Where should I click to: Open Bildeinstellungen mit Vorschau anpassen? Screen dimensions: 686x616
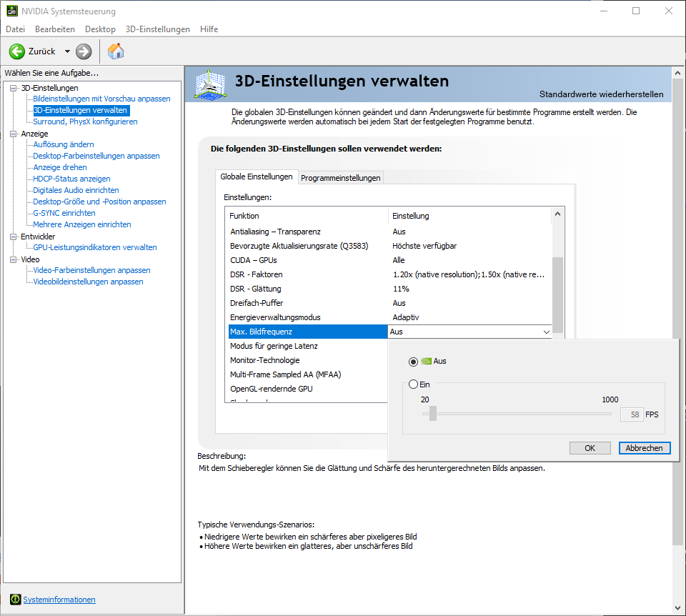pyautogui.click(x=101, y=99)
